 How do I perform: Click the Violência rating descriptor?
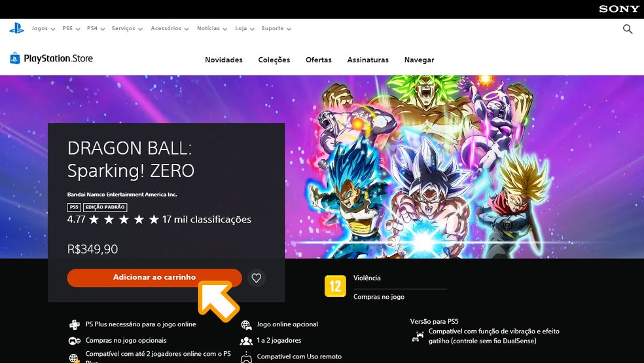367,278
